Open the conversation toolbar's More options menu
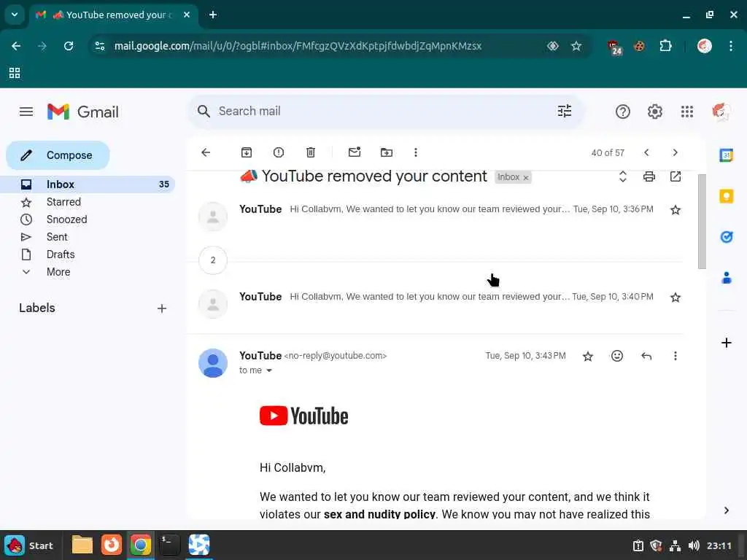This screenshot has width=747, height=560. click(415, 152)
